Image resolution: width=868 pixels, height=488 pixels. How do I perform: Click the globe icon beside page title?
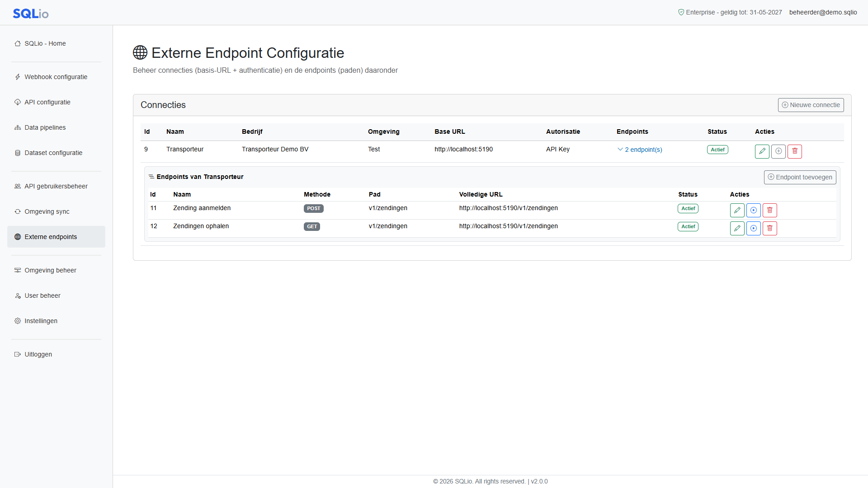point(140,52)
